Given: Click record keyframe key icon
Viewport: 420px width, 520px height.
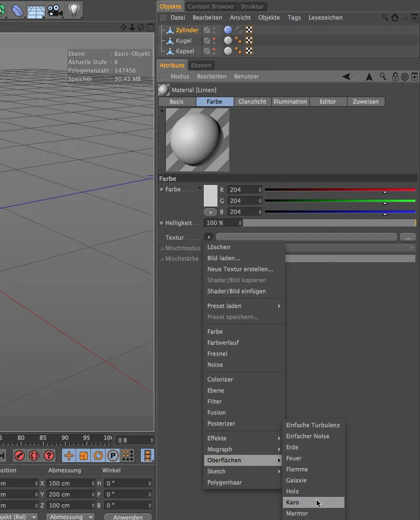Looking at the screenshot, I should point(19,455).
